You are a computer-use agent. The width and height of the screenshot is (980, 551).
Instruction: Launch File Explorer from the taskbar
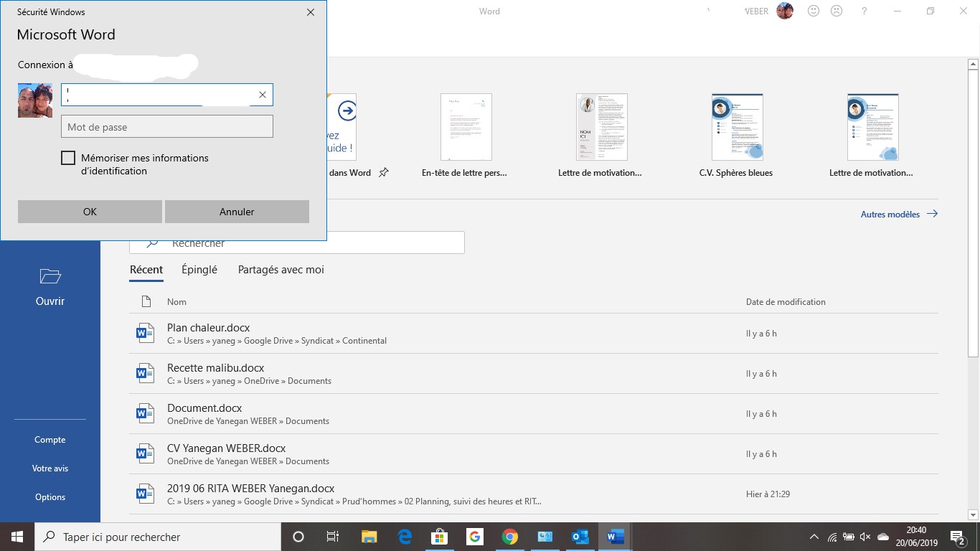point(369,537)
